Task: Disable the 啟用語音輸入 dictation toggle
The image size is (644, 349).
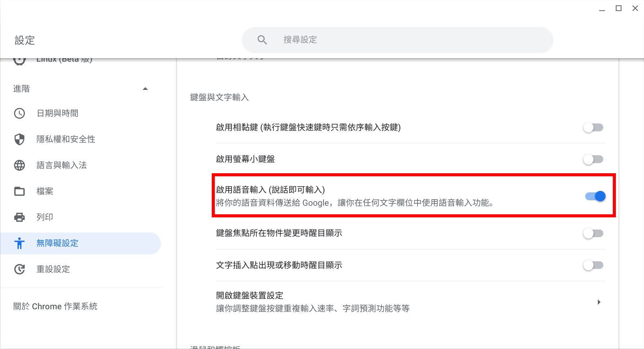Action: click(595, 196)
